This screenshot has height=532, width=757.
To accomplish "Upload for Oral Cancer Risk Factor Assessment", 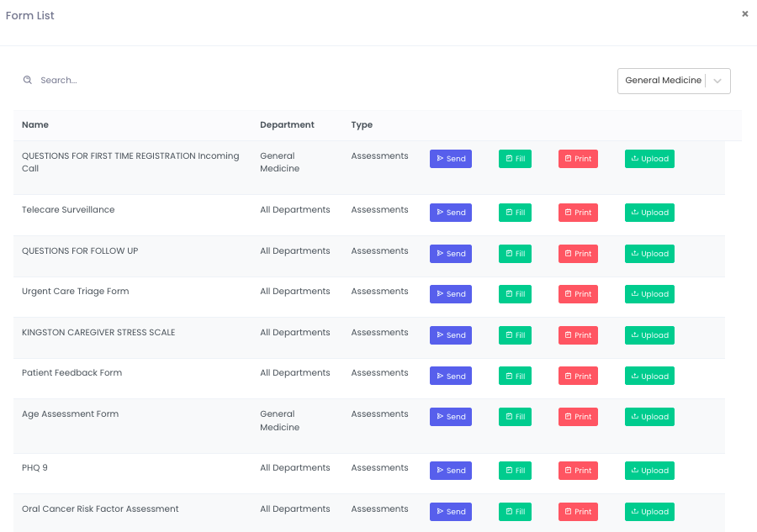I will (649, 512).
